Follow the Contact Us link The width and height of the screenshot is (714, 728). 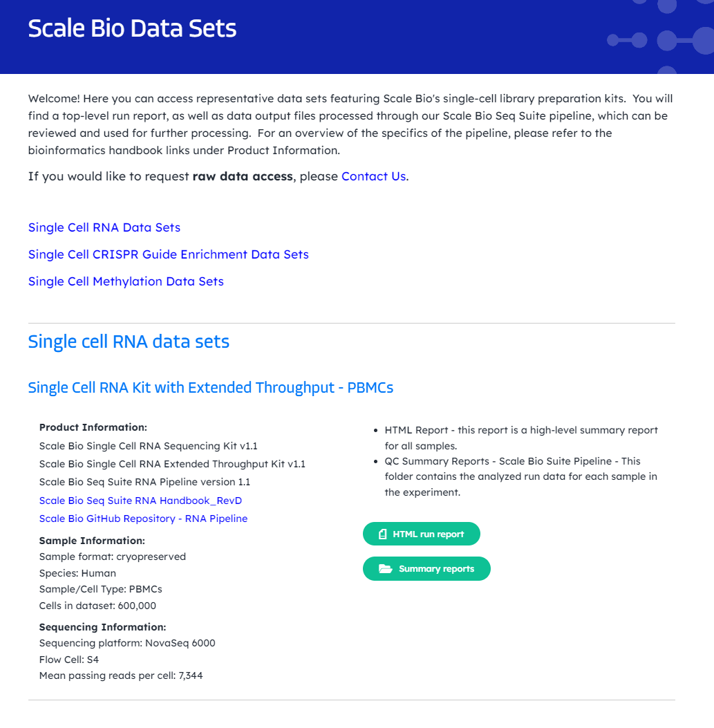tap(373, 176)
